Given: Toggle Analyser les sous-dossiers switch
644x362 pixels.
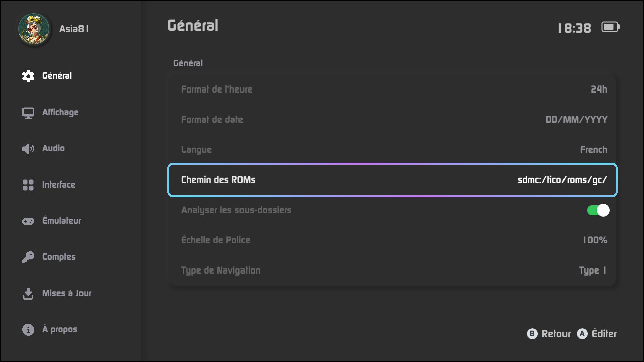Looking at the screenshot, I should [x=598, y=210].
